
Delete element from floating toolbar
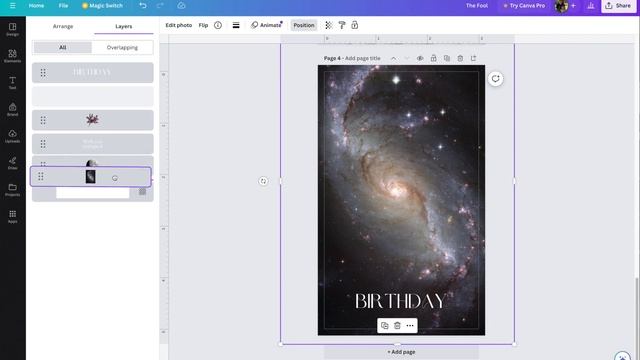397,326
